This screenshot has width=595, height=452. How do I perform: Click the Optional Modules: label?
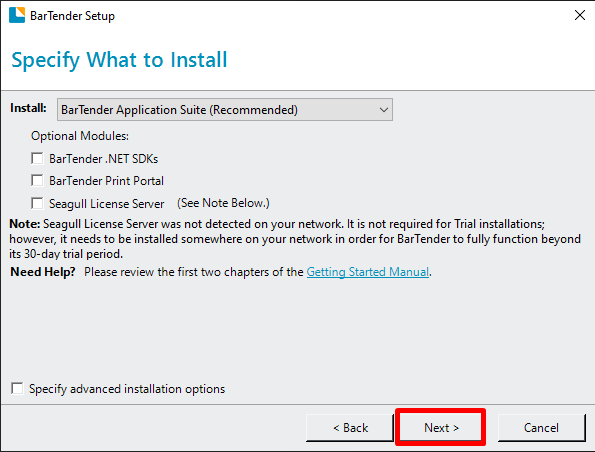click(x=80, y=136)
